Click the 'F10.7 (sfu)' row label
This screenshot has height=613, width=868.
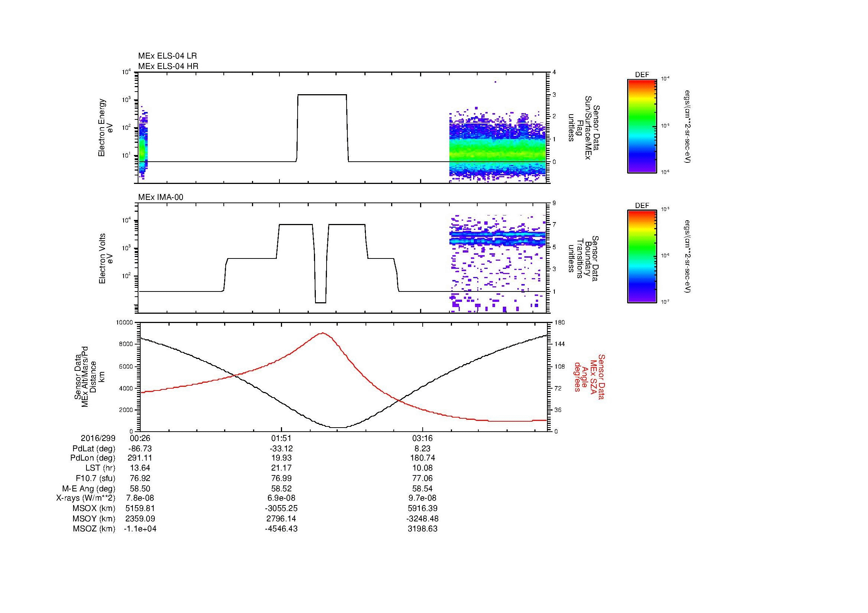pyautogui.click(x=96, y=478)
